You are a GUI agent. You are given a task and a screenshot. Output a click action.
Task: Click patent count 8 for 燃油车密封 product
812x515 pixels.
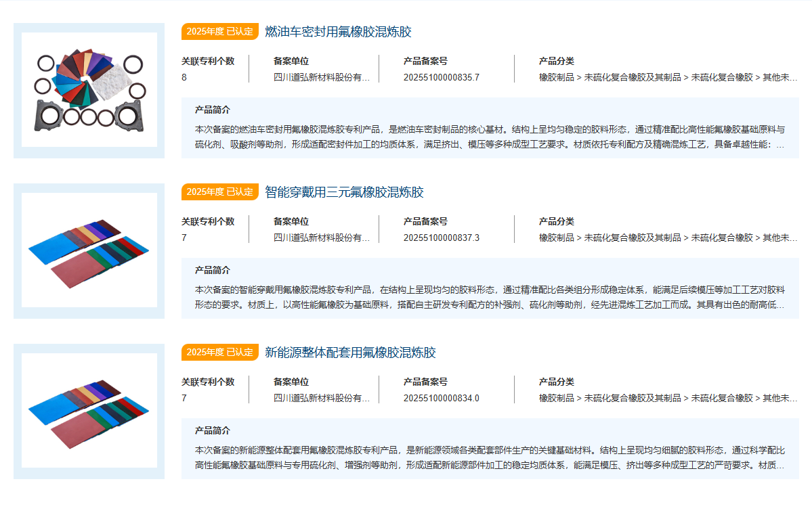184,78
